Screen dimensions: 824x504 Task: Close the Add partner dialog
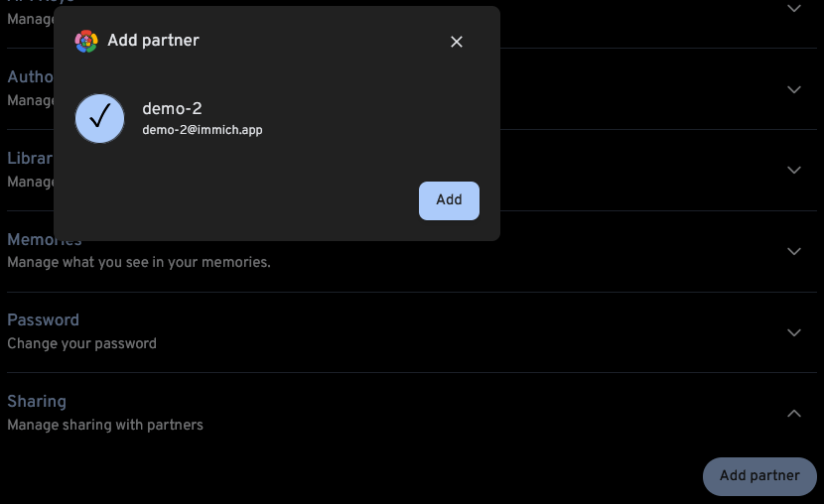[x=457, y=42]
